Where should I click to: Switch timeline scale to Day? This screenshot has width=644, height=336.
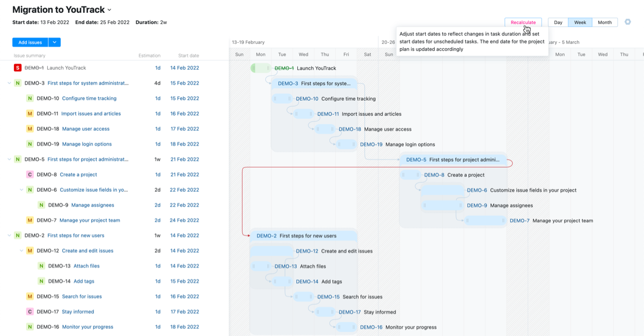coord(558,23)
